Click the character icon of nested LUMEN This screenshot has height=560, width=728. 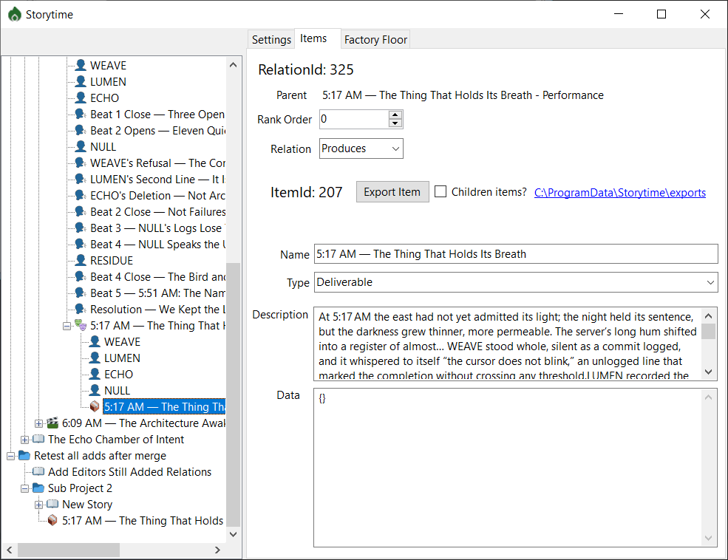click(x=95, y=358)
